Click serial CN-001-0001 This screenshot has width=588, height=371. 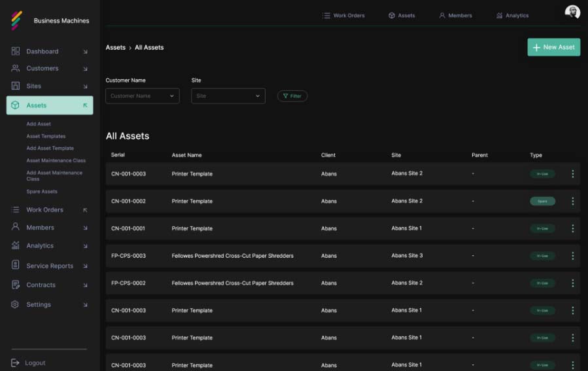128,228
